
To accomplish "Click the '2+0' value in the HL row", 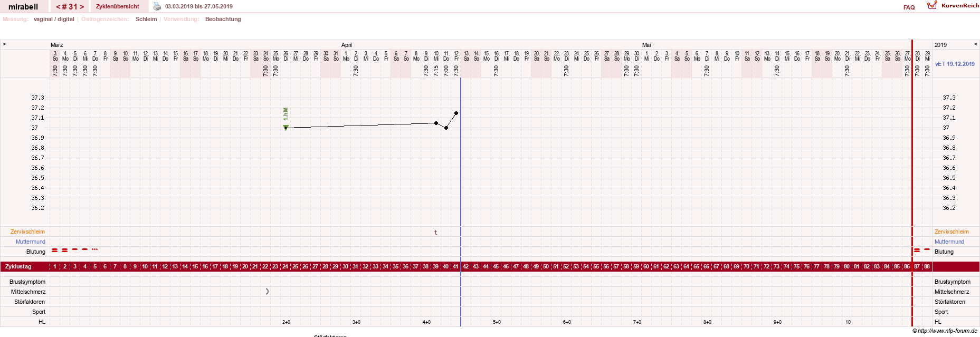I will click(286, 322).
